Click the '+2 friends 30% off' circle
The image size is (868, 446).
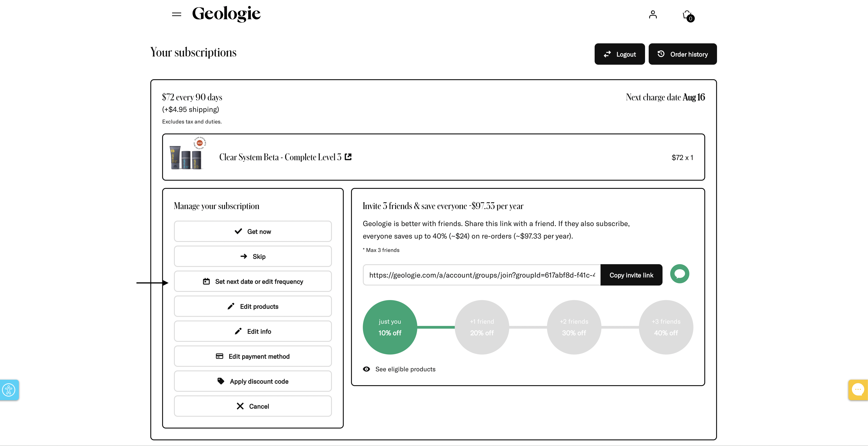(574, 327)
